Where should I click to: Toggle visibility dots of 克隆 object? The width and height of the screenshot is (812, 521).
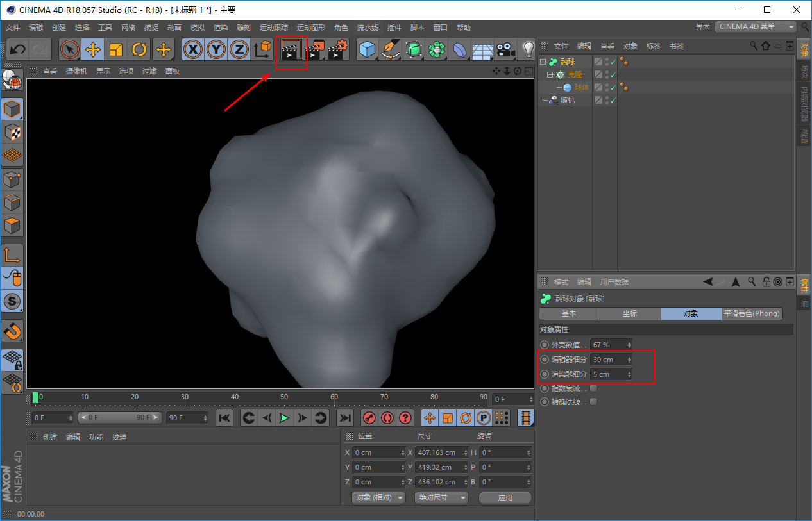tap(606, 75)
